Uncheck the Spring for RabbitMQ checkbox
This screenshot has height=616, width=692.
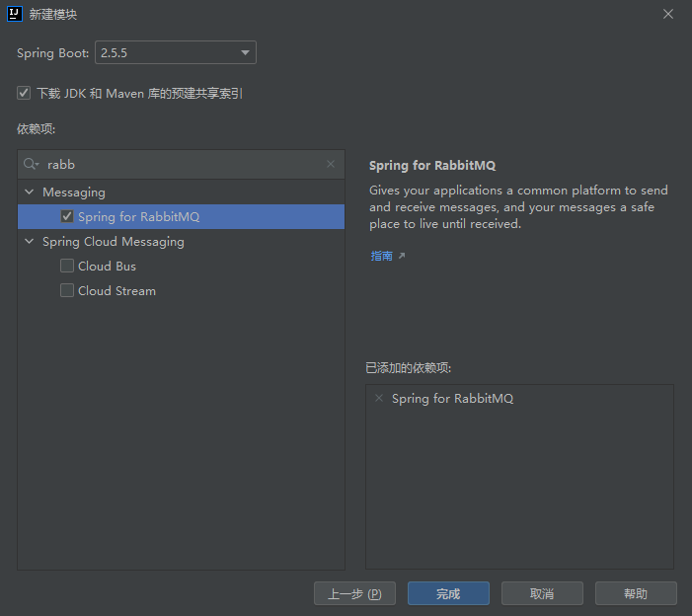click(x=67, y=216)
